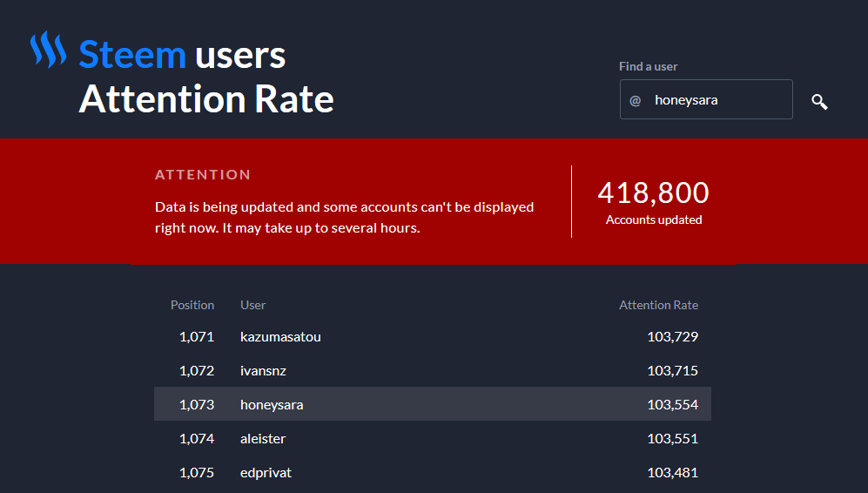Viewport: 868px width, 493px height.
Task: Select user ivansnz in the list
Action: coord(263,370)
